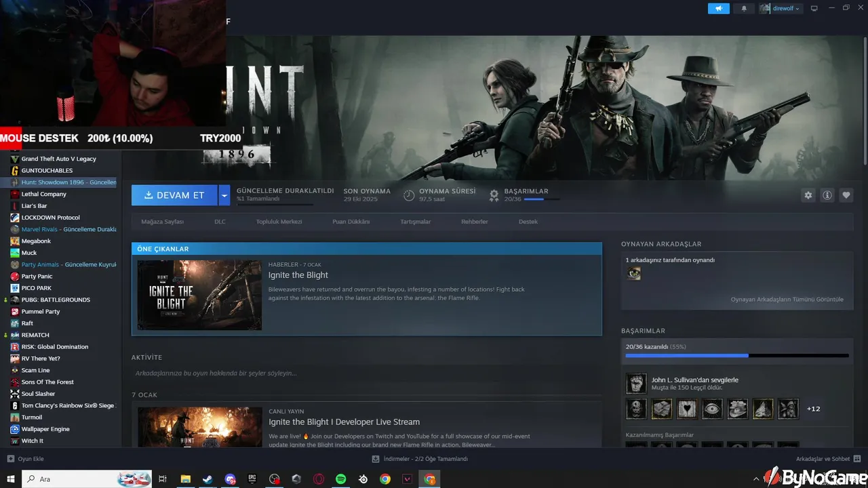Click RISK: Global Domination game icon

click(x=15, y=346)
